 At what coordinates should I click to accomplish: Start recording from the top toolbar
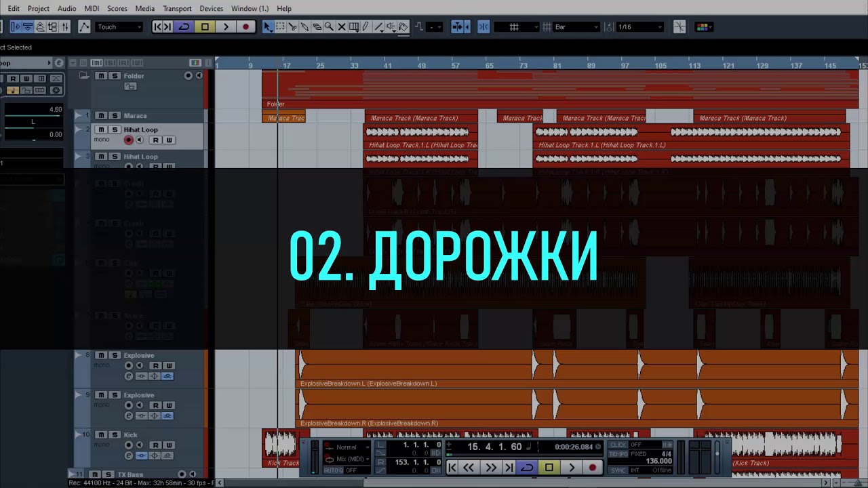tap(245, 27)
